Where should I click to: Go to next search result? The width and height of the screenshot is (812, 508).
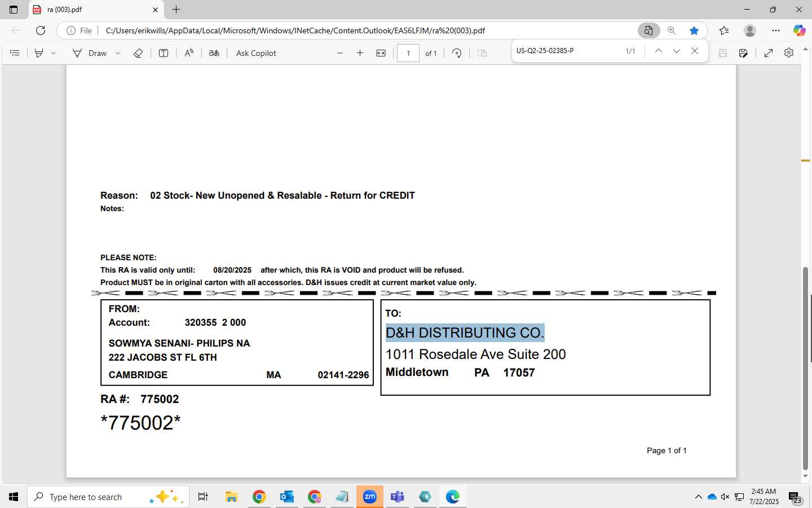click(677, 51)
